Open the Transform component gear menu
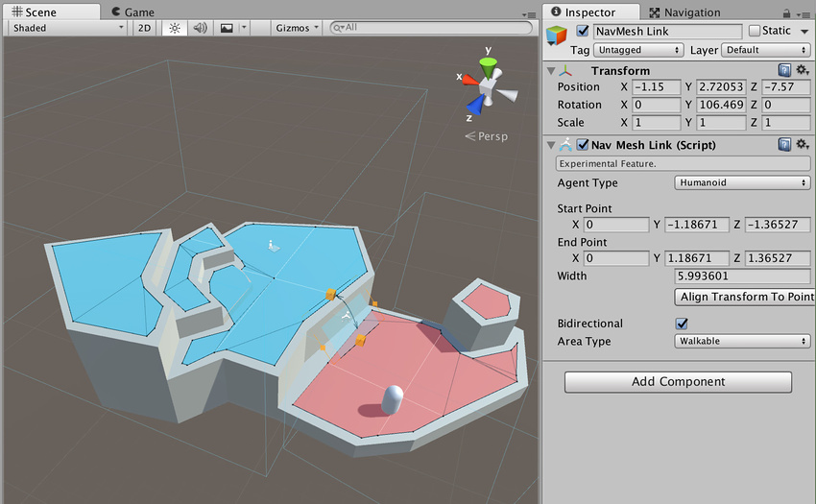Image resolution: width=816 pixels, height=504 pixels. pos(803,70)
